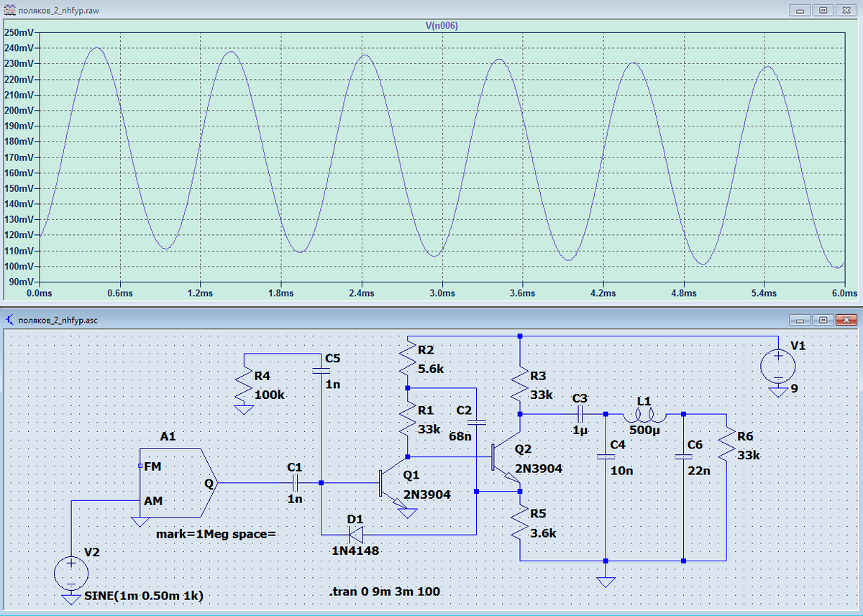
Task: Select the V2 voltage source symbol
Action: 71,574
